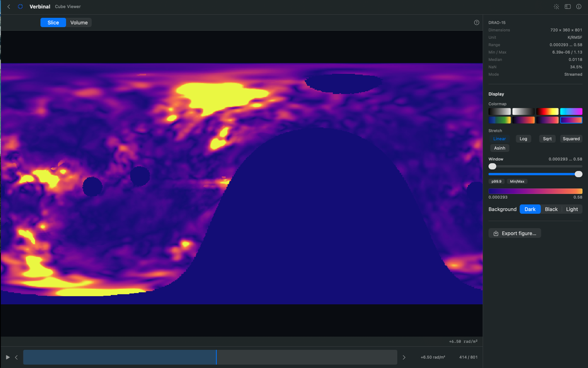Click the slice position timeline bar
This screenshot has height=368, width=588.
(210, 357)
